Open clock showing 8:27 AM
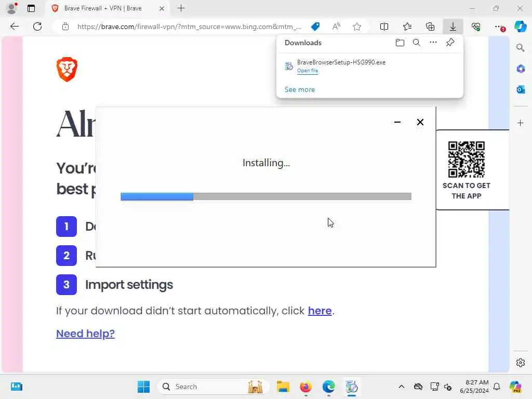The width and height of the screenshot is (532, 399). point(474,387)
